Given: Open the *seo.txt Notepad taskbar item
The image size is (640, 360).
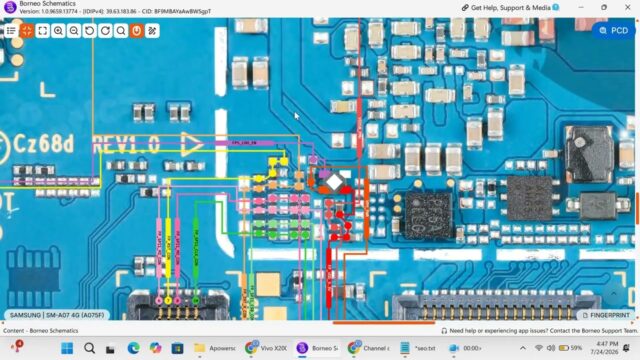Looking at the screenshot, I should click(x=418, y=348).
